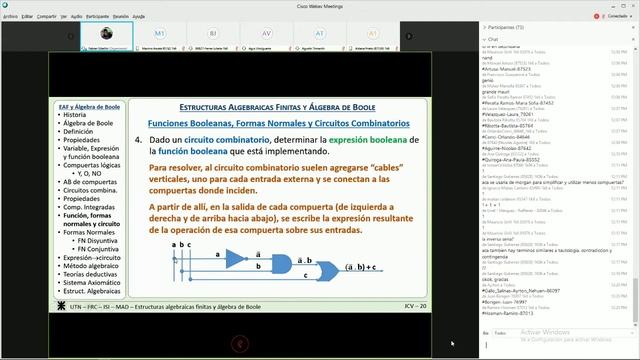
Task: Click chat message '#Gallo_Salinas-Ayrton_Nahuen-86097'
Action: click(x=521, y=291)
